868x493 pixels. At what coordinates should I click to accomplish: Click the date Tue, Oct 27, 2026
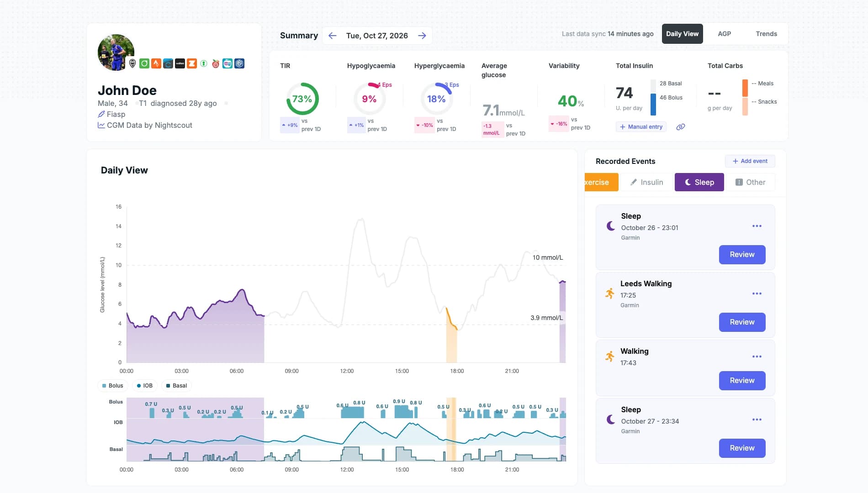pyautogui.click(x=377, y=36)
